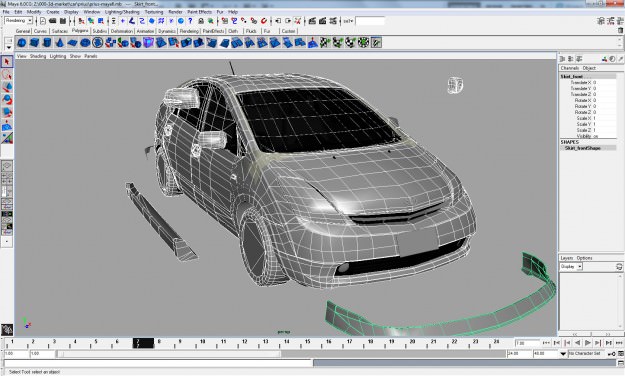Click the trash can icon near the shelf

(620, 31)
